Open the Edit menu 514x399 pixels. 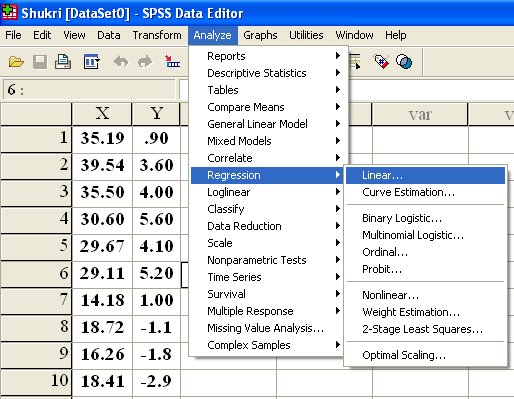pyautogui.click(x=42, y=35)
